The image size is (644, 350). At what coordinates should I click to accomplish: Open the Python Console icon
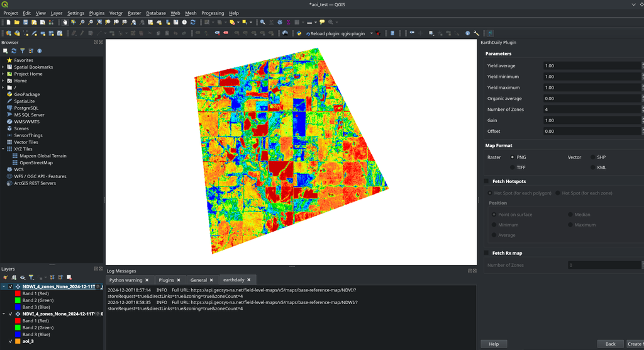(x=299, y=33)
